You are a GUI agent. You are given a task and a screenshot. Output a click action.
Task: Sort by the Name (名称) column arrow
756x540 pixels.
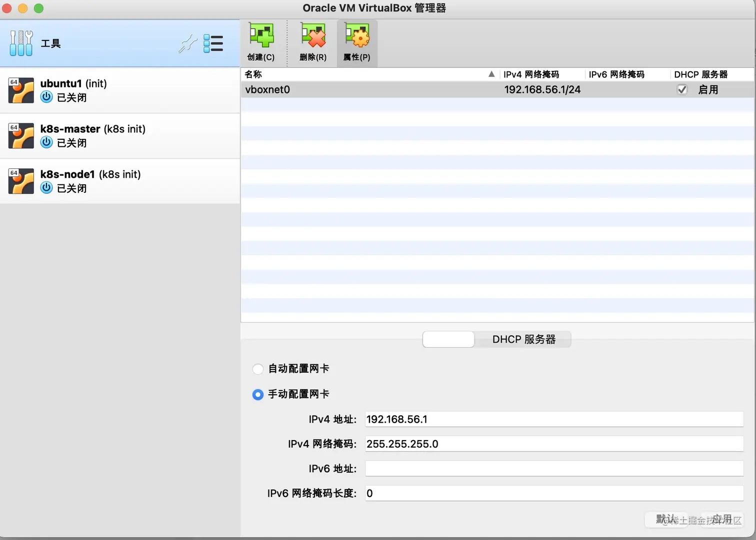(491, 74)
